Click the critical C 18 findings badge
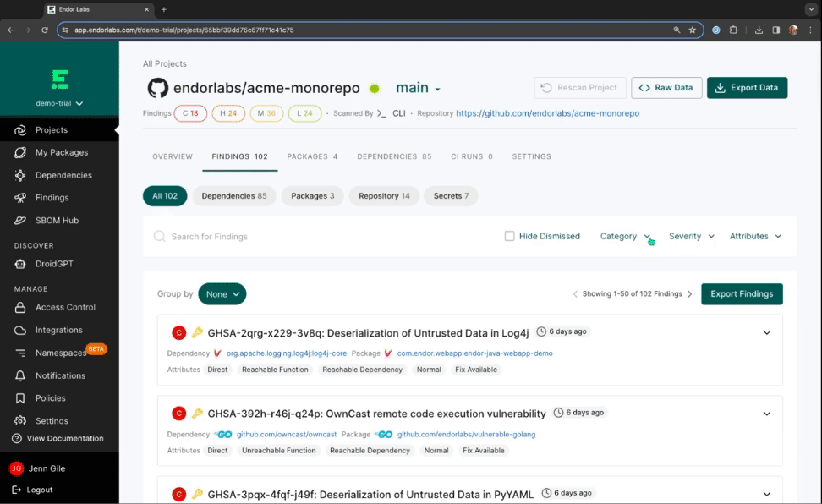The height and width of the screenshot is (504, 822). pyautogui.click(x=190, y=113)
